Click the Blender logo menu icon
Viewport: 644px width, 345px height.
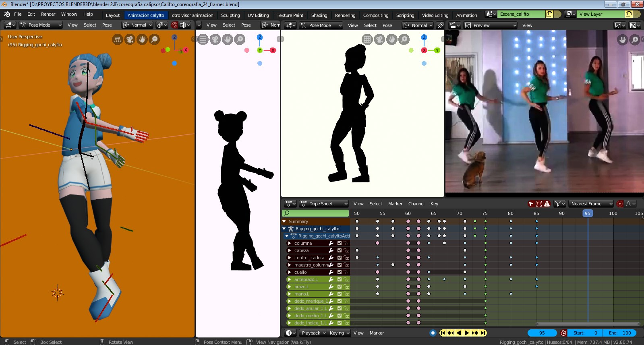7,14
